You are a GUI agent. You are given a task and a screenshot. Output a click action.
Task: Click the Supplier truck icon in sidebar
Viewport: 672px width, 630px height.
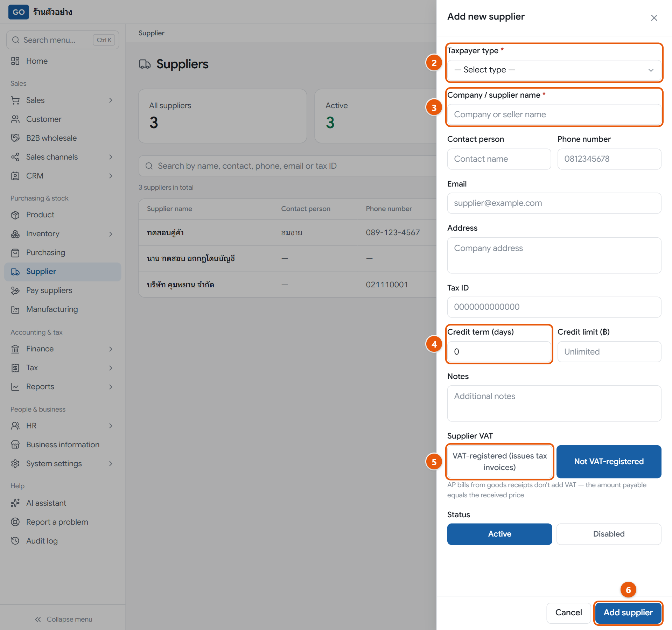tap(15, 272)
